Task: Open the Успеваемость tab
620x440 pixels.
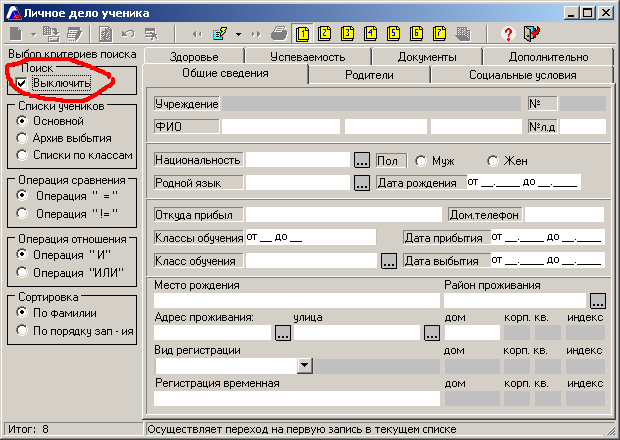Action: 308,57
